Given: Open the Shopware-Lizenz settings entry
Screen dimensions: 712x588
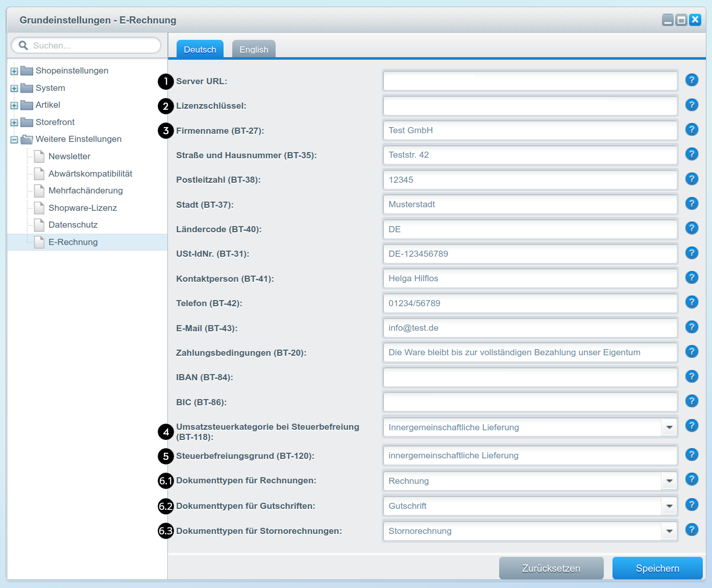Looking at the screenshot, I should pyautogui.click(x=83, y=208).
